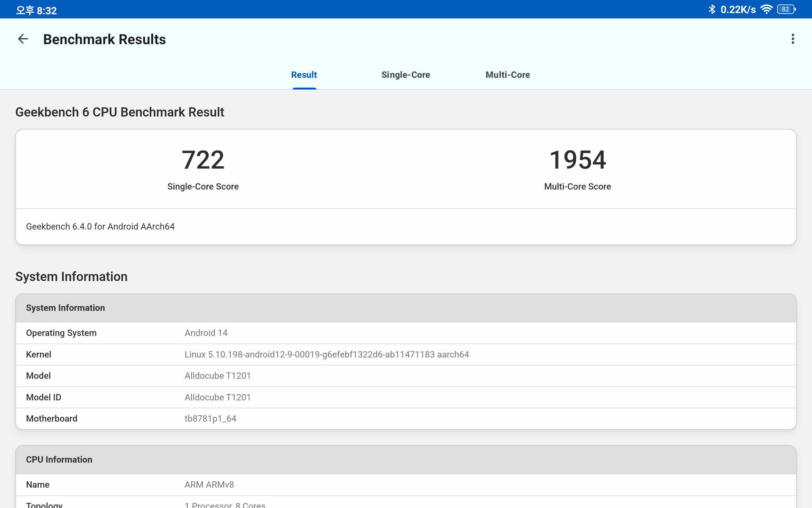Click the 722 single-core score
This screenshot has height=508, width=812.
pyautogui.click(x=203, y=160)
